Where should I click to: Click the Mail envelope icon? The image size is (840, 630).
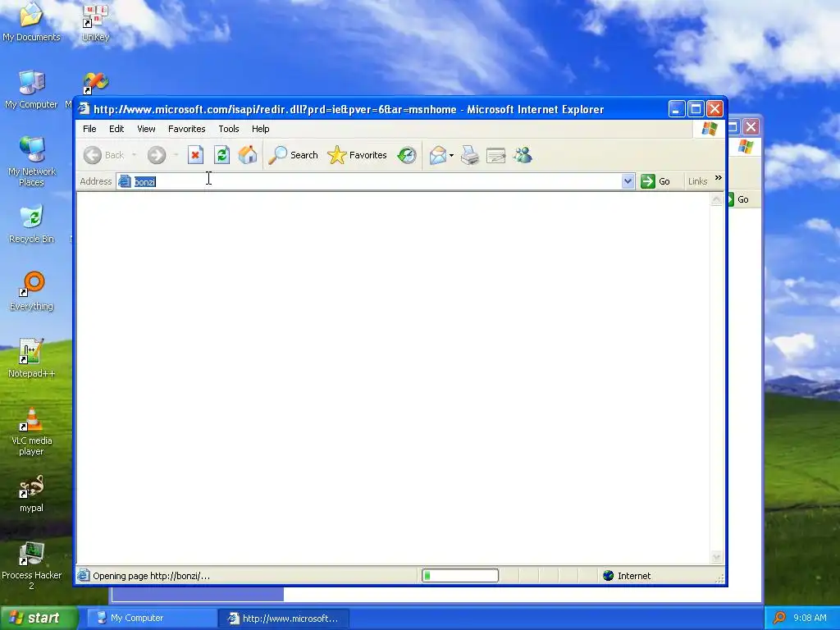coord(438,155)
